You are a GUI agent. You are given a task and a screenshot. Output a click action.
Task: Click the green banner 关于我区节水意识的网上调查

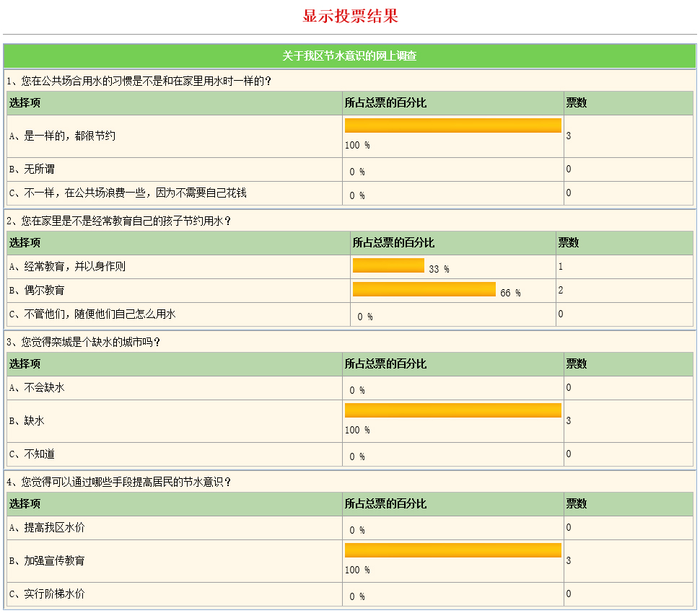(349, 56)
